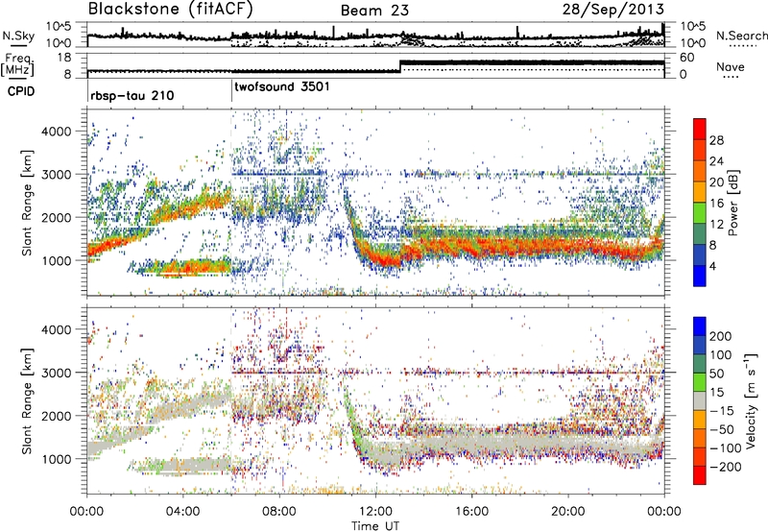Click the 'Freq. [MHz]' axis label
The height and width of the screenshot is (532, 768).
pos(17,64)
